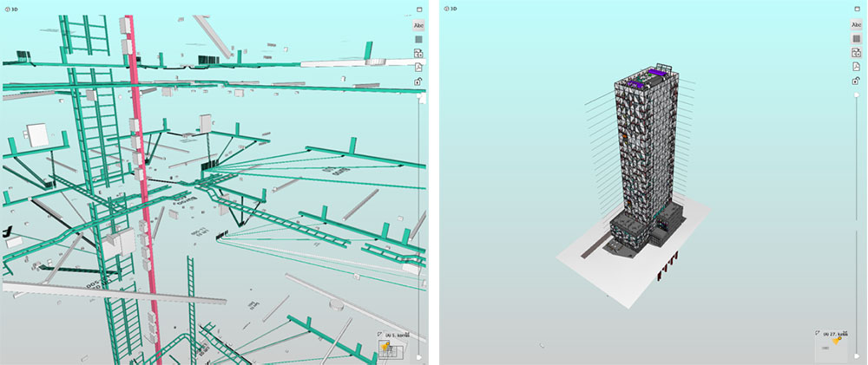Click window icon at top of right viewport
868x365 pixels.
[856, 9]
